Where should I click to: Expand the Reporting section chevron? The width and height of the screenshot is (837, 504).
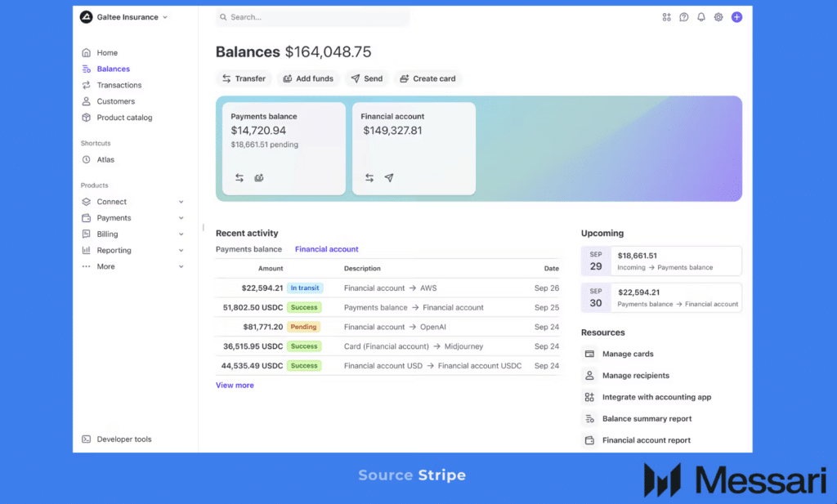click(181, 250)
